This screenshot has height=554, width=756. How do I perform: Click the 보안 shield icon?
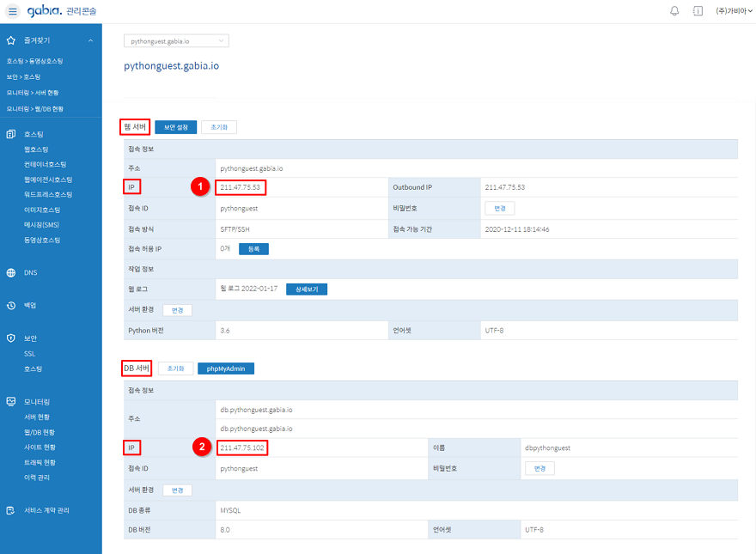tap(11, 338)
